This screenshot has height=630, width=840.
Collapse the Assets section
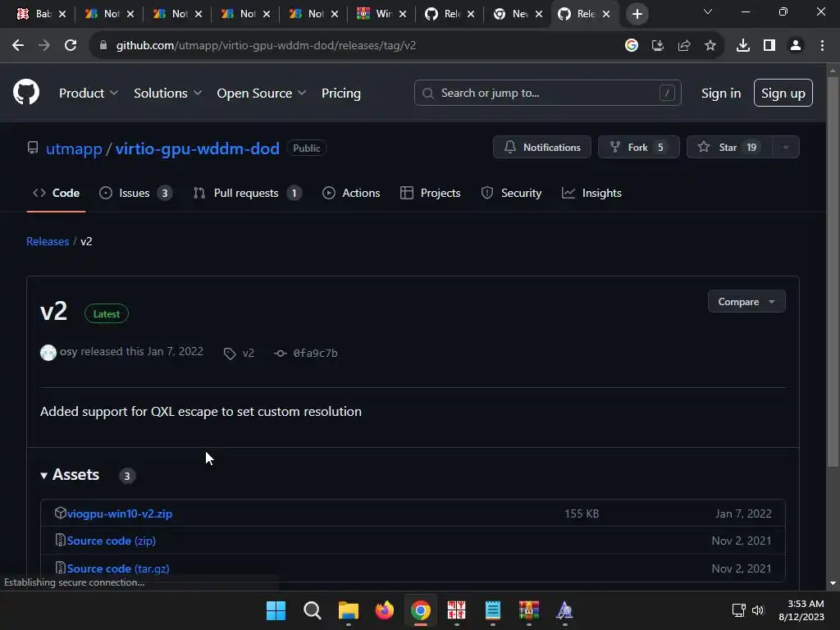pyautogui.click(x=71, y=475)
